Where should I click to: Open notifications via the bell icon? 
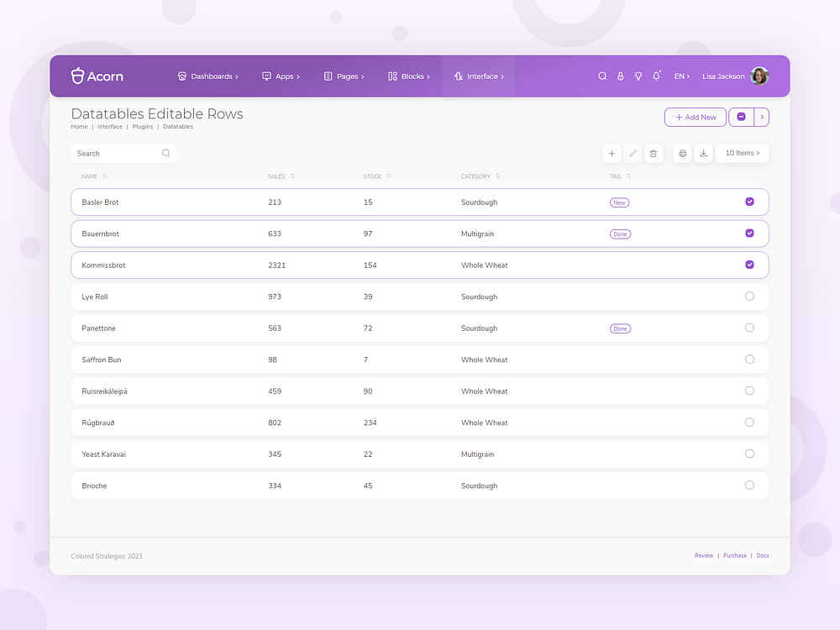point(656,76)
